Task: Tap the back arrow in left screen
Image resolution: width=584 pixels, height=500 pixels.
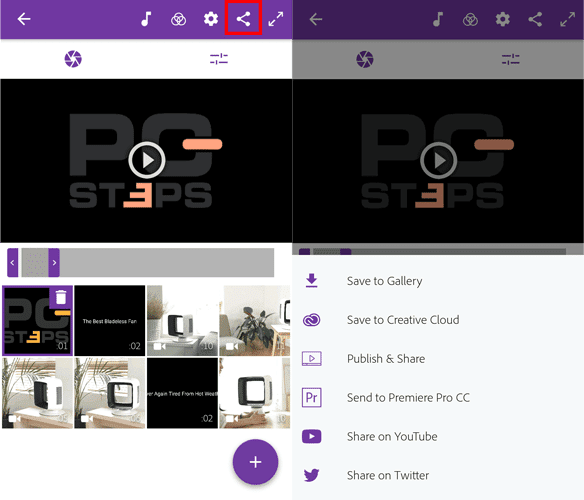Action: tap(24, 19)
